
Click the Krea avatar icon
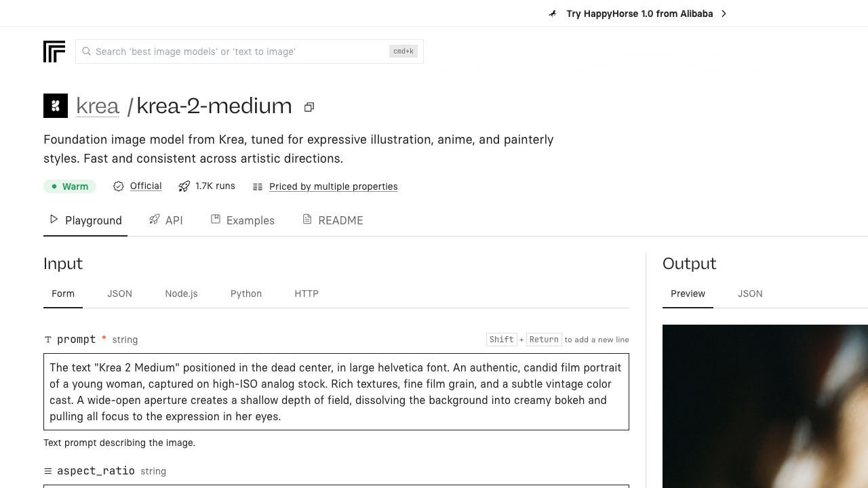(56, 106)
